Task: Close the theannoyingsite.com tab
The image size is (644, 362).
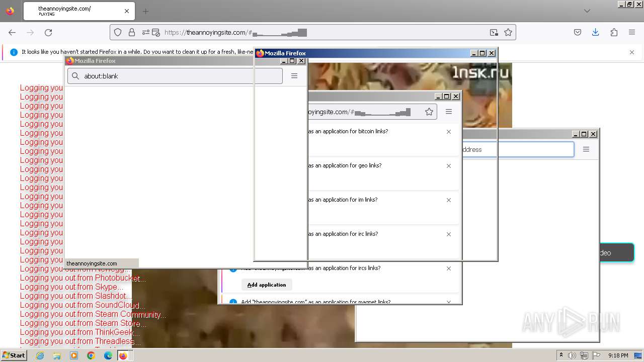Action: pos(127,11)
